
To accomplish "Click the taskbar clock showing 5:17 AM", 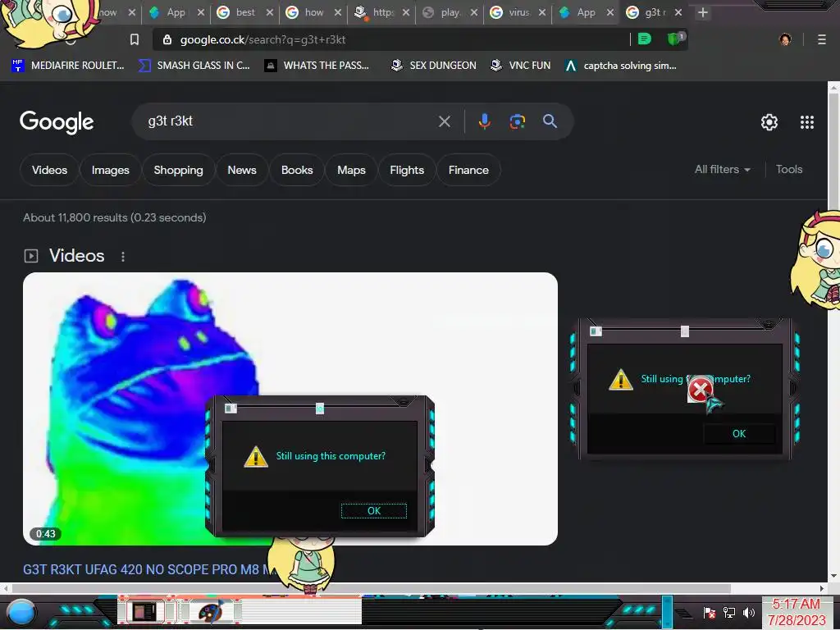I will click(796, 612).
